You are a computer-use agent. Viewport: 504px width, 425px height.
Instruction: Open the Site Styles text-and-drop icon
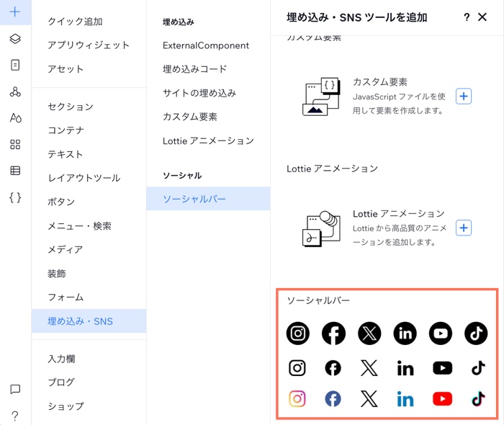(15, 118)
